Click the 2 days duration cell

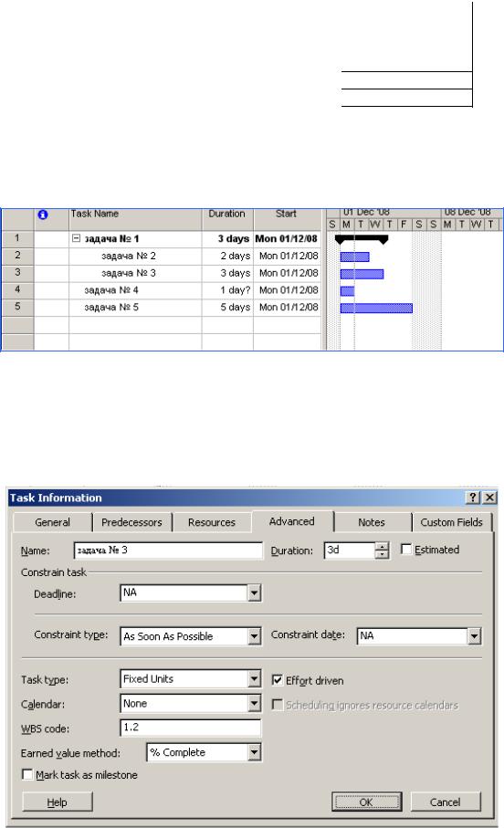(227, 257)
